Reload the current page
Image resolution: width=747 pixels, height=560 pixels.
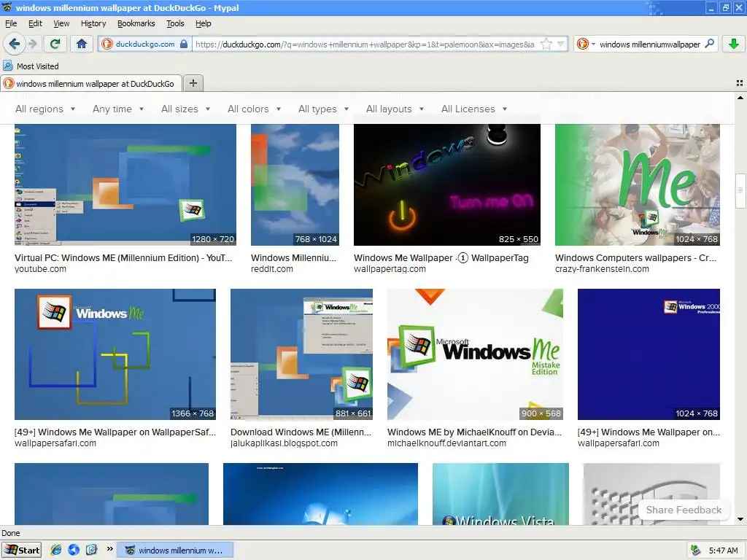[x=55, y=44]
